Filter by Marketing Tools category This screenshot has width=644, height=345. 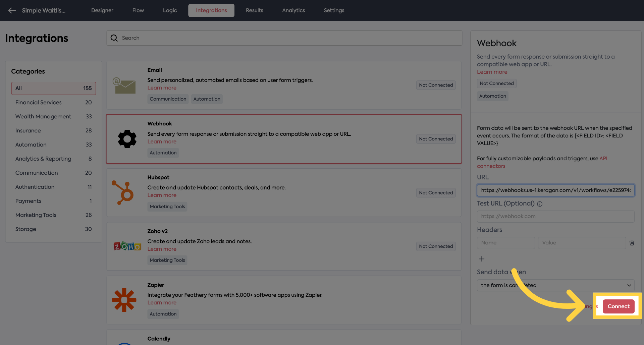click(36, 215)
